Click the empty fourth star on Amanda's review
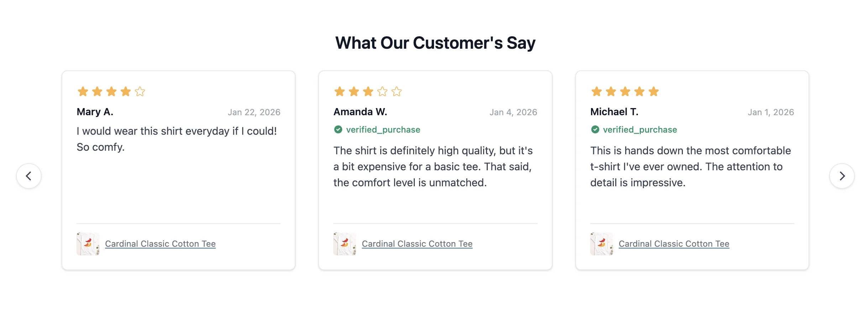This screenshot has width=868, height=310. pos(382,92)
